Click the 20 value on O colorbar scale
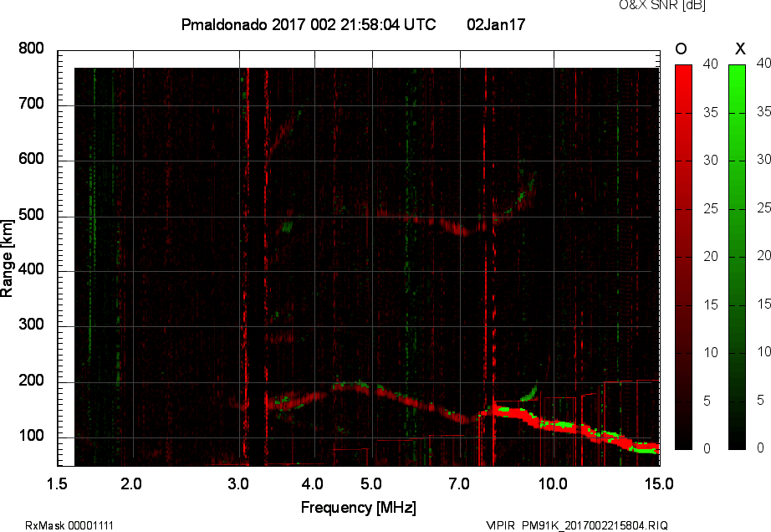 point(711,256)
